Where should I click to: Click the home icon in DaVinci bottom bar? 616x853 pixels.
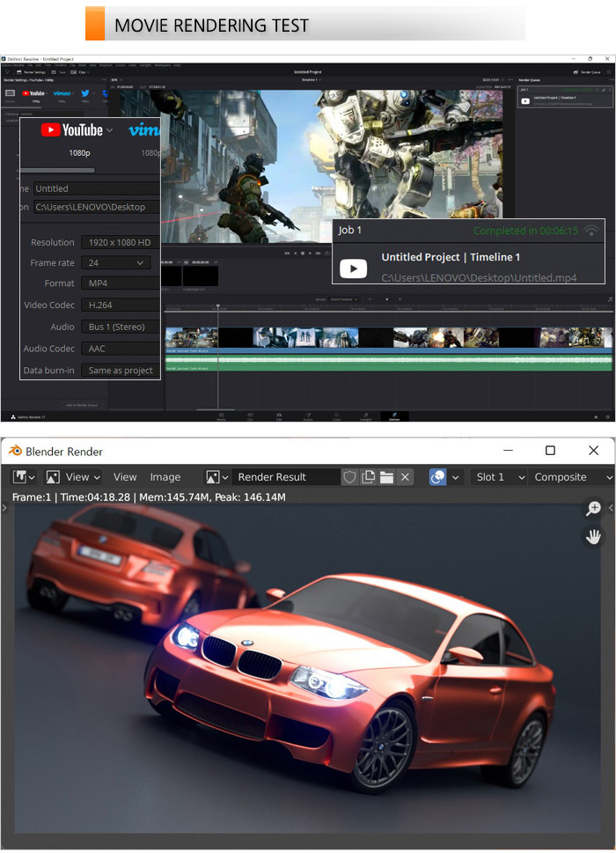point(596,416)
